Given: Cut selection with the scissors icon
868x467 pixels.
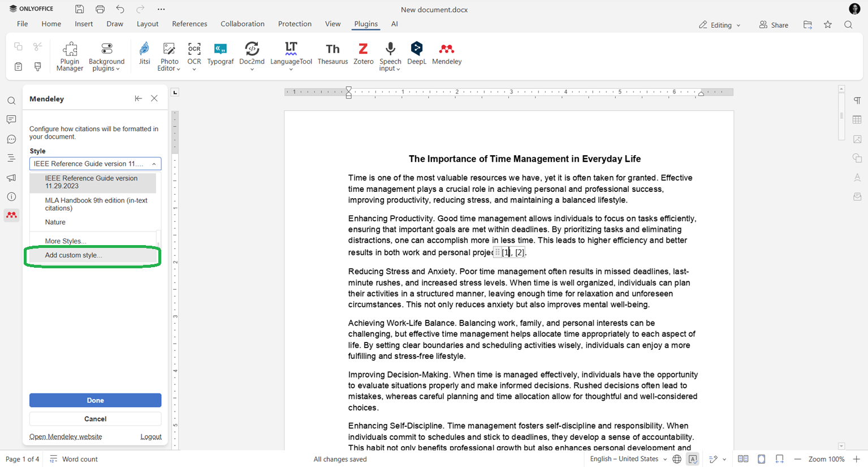Looking at the screenshot, I should click(38, 46).
